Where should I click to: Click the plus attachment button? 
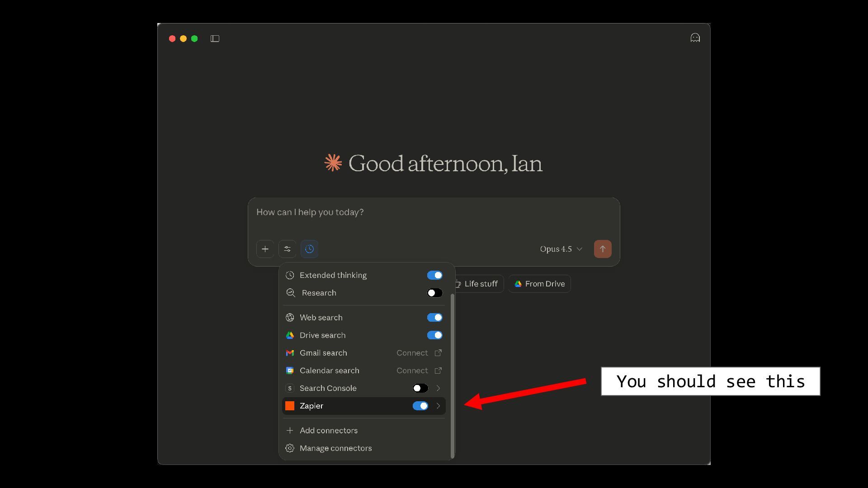click(265, 249)
